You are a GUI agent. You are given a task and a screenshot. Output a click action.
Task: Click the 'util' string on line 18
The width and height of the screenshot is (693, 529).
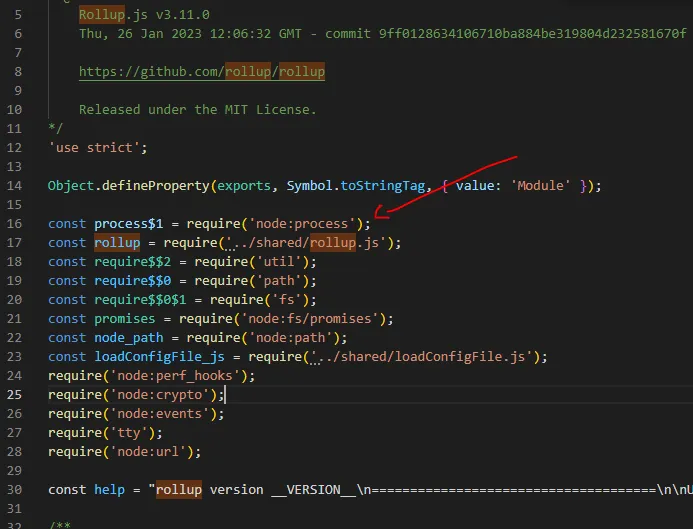point(279,262)
